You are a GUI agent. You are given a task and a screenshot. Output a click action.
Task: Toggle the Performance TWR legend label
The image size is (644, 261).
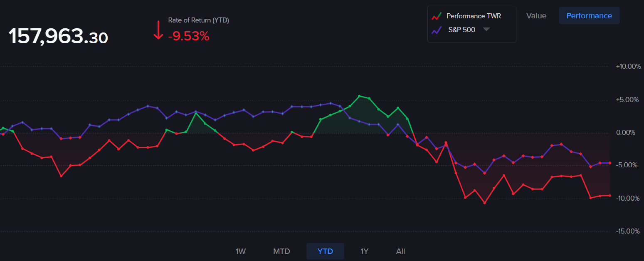coord(474,16)
